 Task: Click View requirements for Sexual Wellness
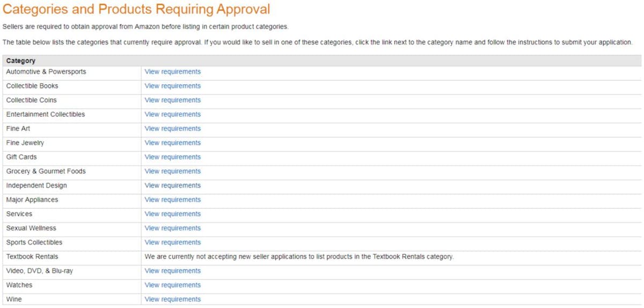(x=172, y=228)
